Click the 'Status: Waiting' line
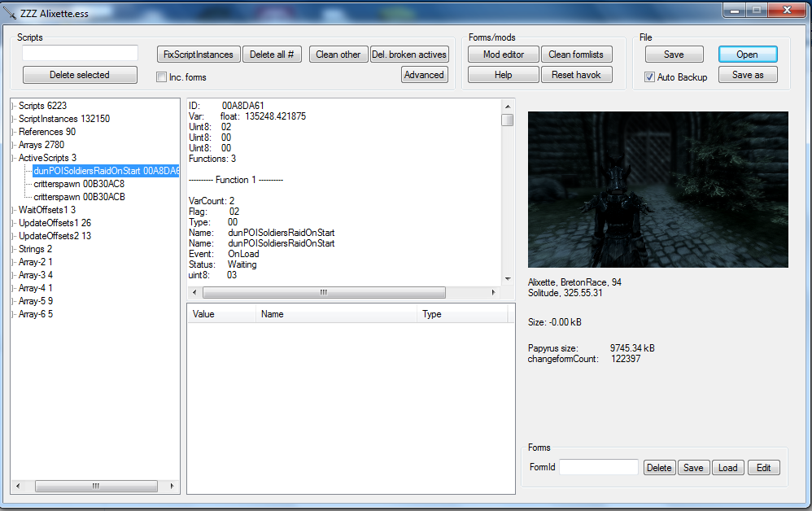The height and width of the screenshot is (511, 812). 223,264
